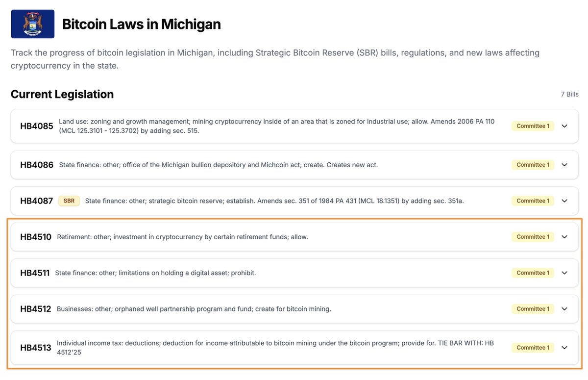Click the Bitcoin Laws in Michigan heading
588x380 pixels.
point(142,24)
